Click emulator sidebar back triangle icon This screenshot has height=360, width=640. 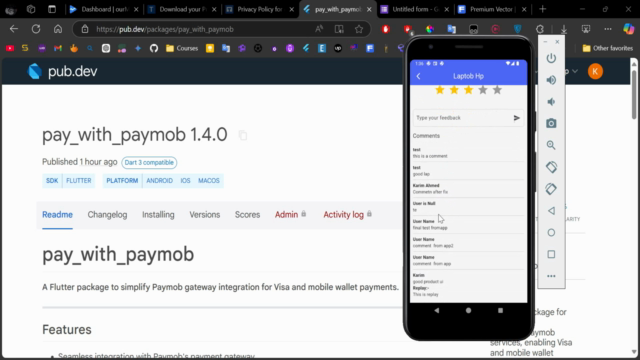[551, 211]
